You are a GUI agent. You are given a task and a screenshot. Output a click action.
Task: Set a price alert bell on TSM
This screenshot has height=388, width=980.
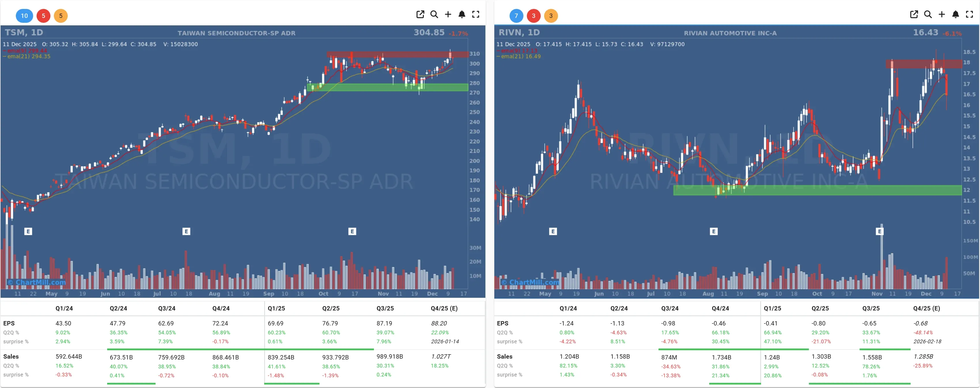point(462,14)
